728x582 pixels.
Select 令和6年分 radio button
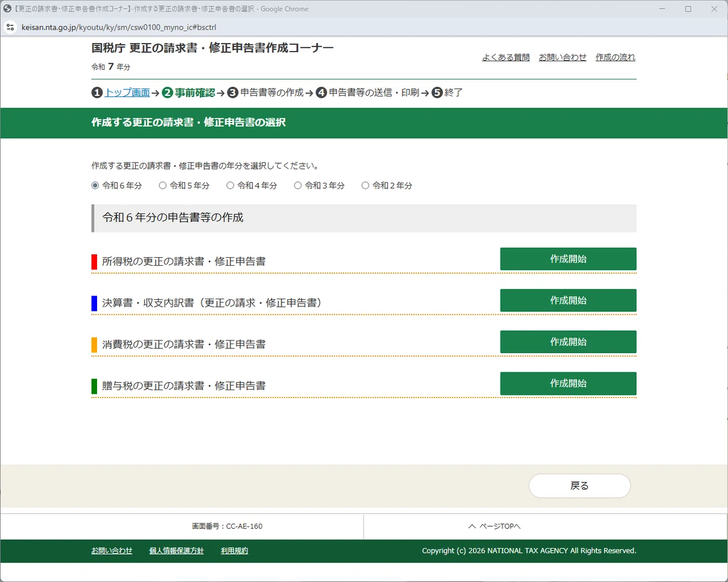[95, 186]
